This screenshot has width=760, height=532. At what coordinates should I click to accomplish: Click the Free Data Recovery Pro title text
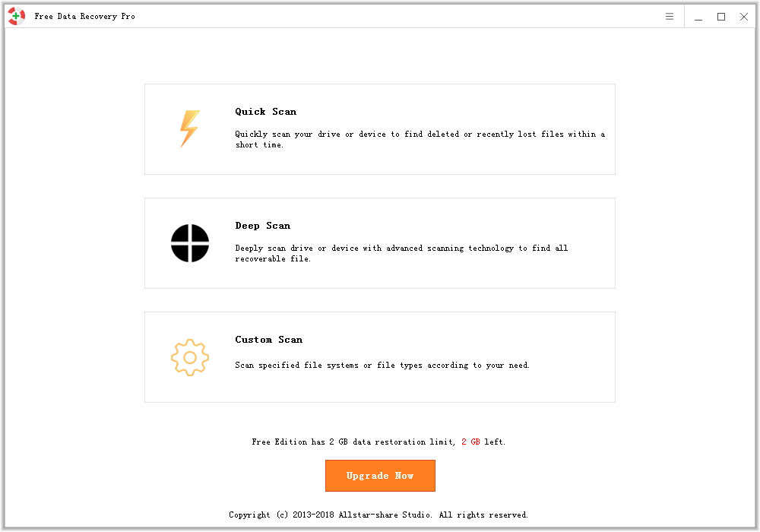pos(84,17)
